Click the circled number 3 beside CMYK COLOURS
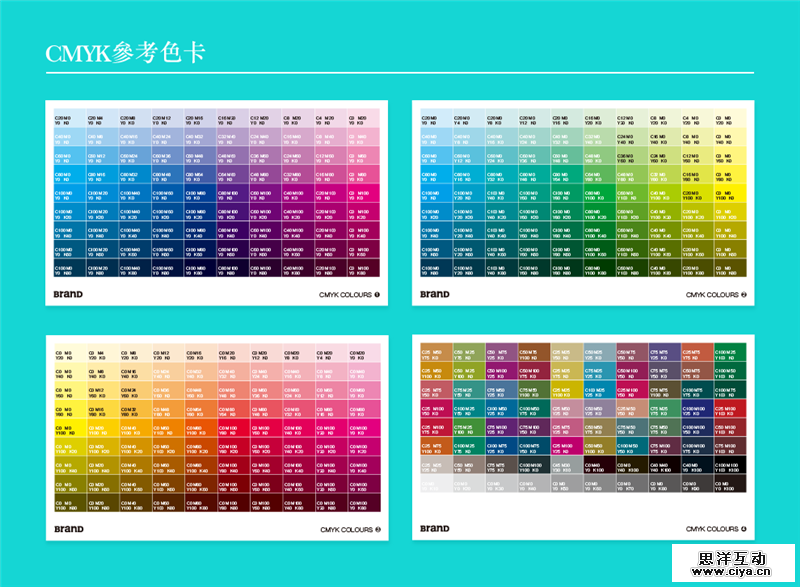 pyautogui.click(x=377, y=529)
